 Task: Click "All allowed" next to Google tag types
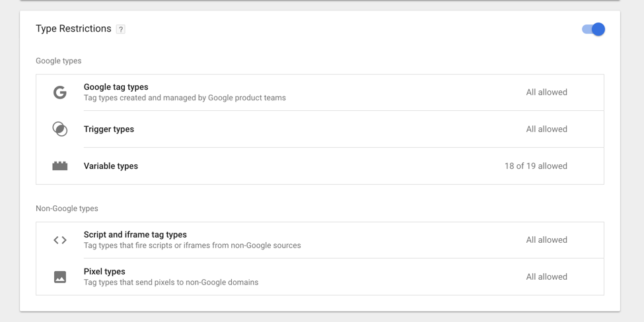547,92
